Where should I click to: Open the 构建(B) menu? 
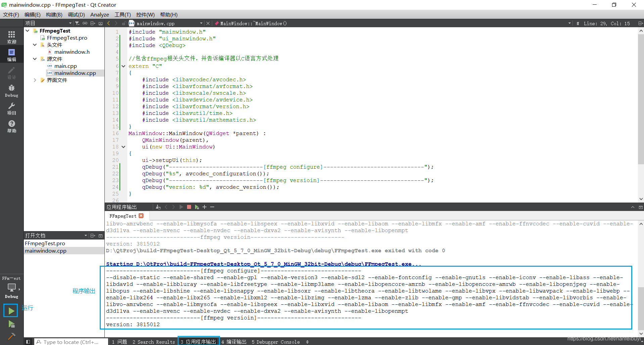pos(54,14)
